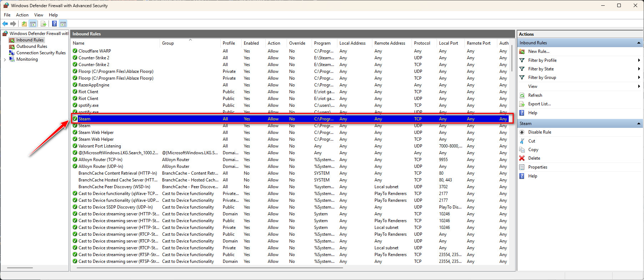Click the green check icon beside RazerAppEngine

coord(75,85)
